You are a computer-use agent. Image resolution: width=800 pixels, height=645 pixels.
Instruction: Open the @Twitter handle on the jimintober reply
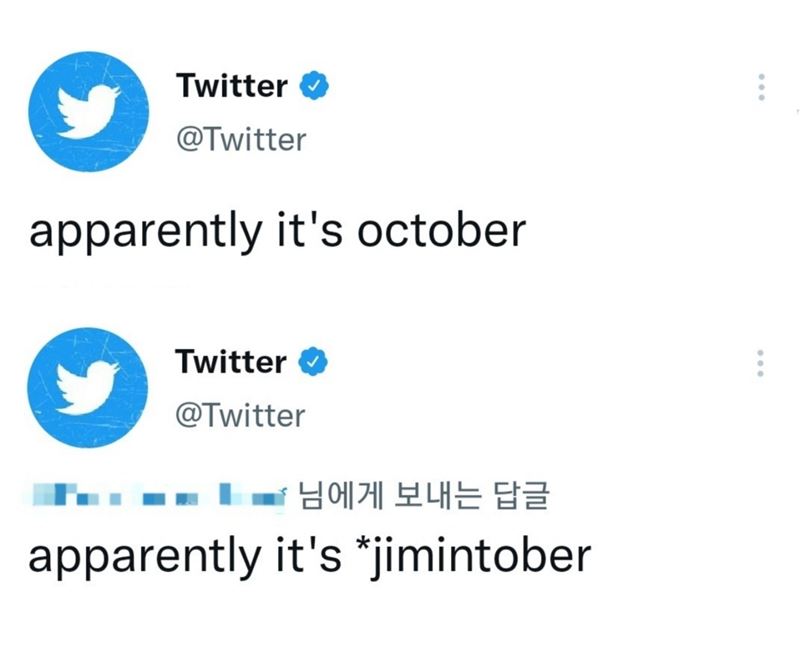click(240, 415)
